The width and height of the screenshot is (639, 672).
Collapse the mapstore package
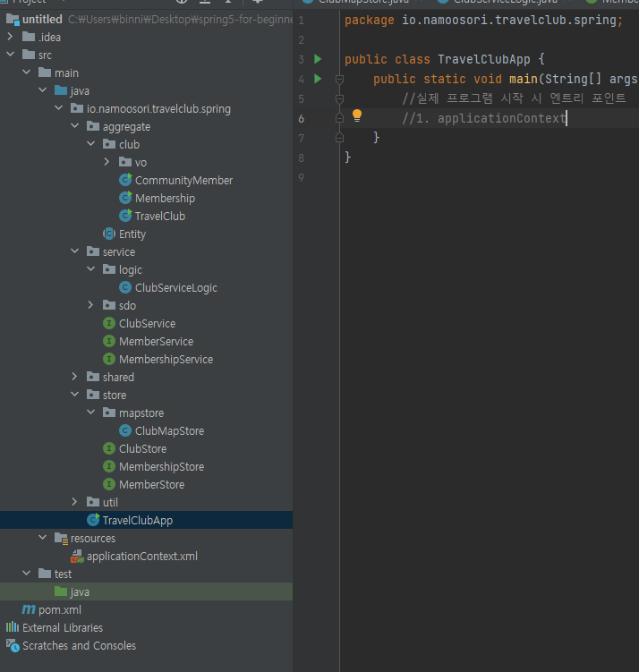pos(90,413)
